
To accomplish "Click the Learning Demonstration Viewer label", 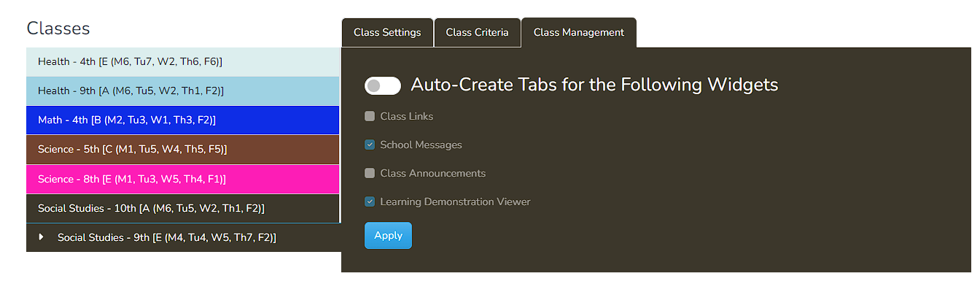I will coord(455,202).
